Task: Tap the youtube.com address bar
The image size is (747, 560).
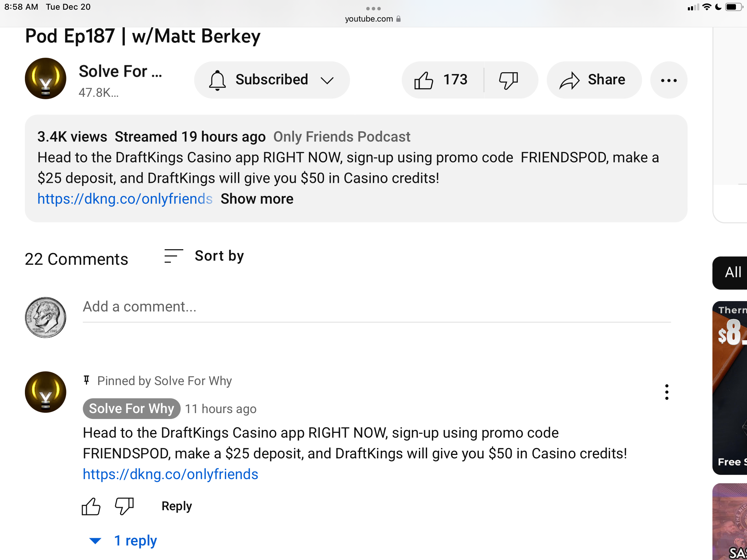Action: coord(373,19)
